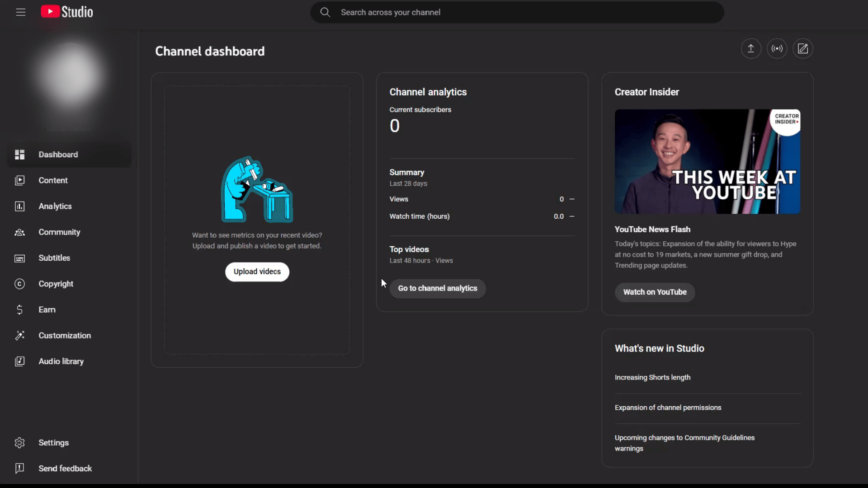Click the Channel dashboard heading
The width and height of the screenshot is (868, 488).
[210, 52]
